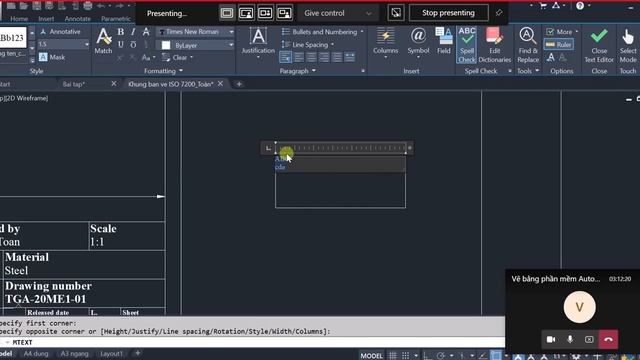Apply bold formatting to text

tap(121, 32)
